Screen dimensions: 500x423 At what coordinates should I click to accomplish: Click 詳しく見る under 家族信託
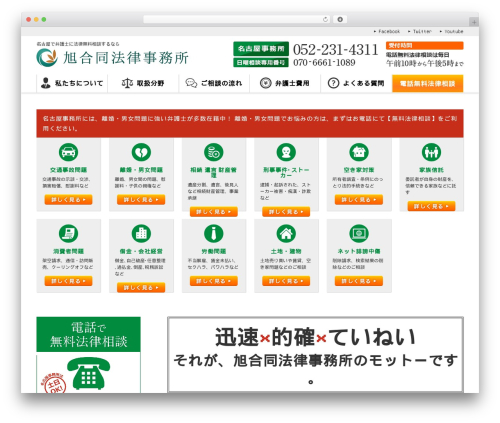pyautogui.click(x=431, y=206)
